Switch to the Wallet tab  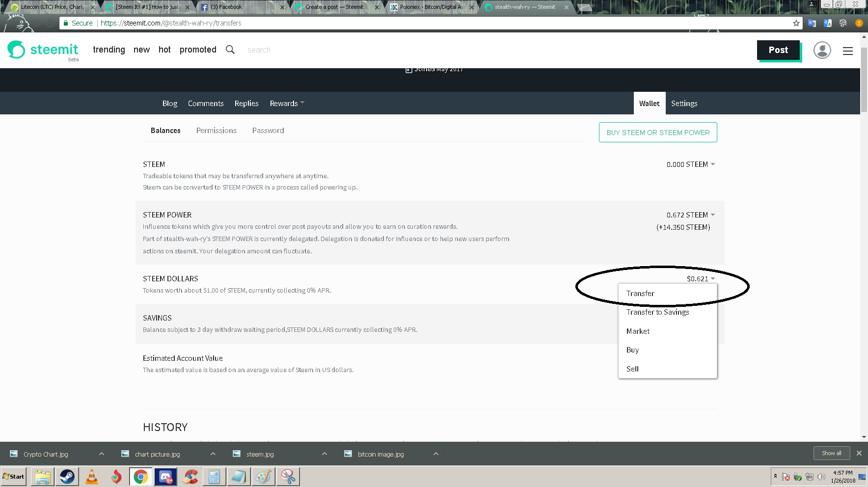(649, 103)
